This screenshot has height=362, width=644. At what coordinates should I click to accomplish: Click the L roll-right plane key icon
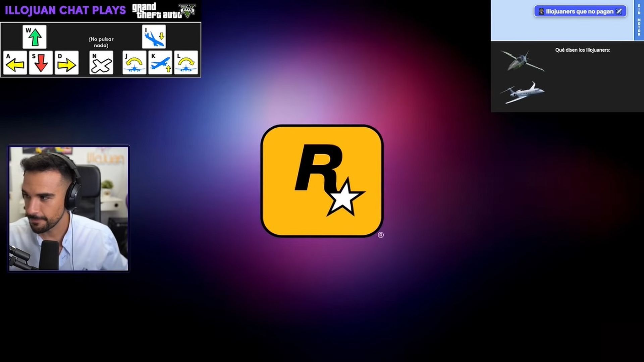coord(186,62)
